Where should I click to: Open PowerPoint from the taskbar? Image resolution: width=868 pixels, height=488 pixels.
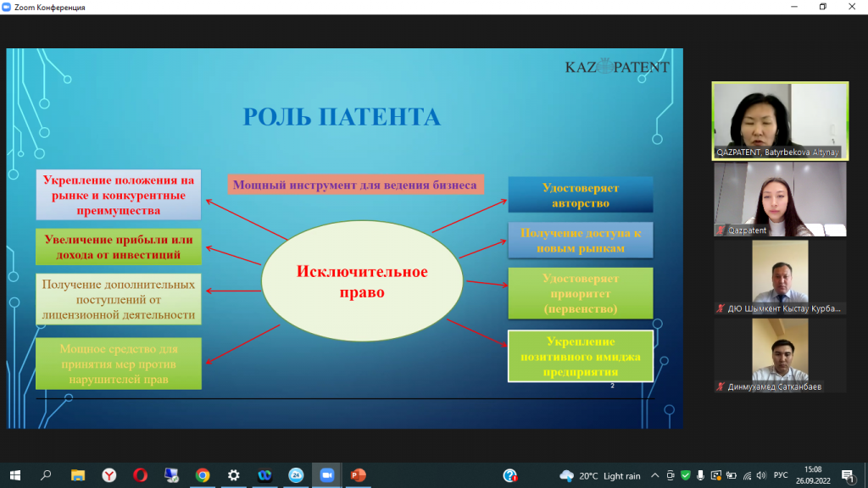(357, 475)
